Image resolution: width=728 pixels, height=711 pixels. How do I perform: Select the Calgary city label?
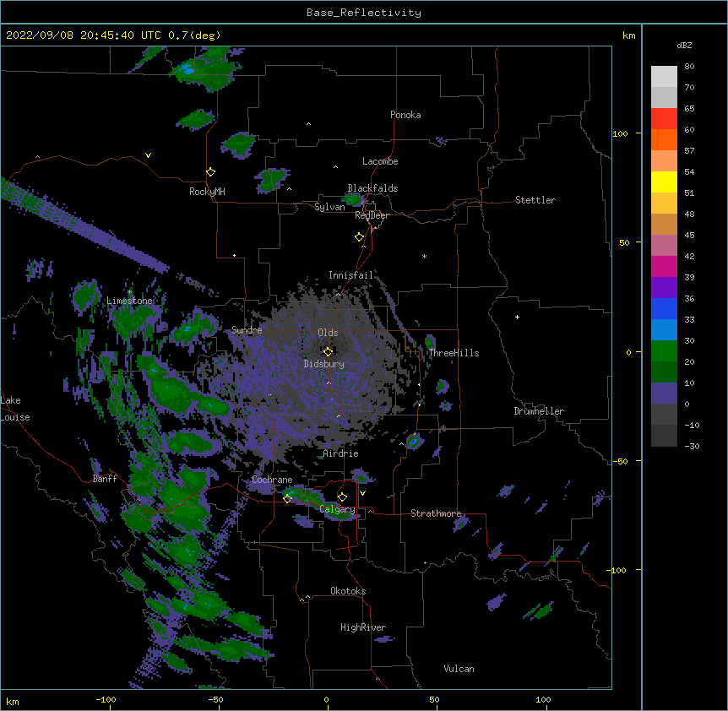click(338, 509)
